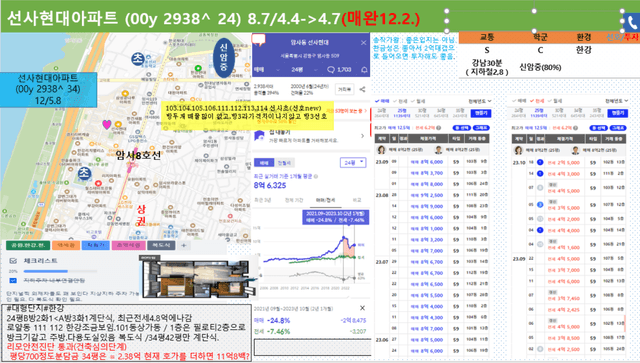
Task: Click the info icon beside 1개월 평균
Action: (x=316, y=176)
